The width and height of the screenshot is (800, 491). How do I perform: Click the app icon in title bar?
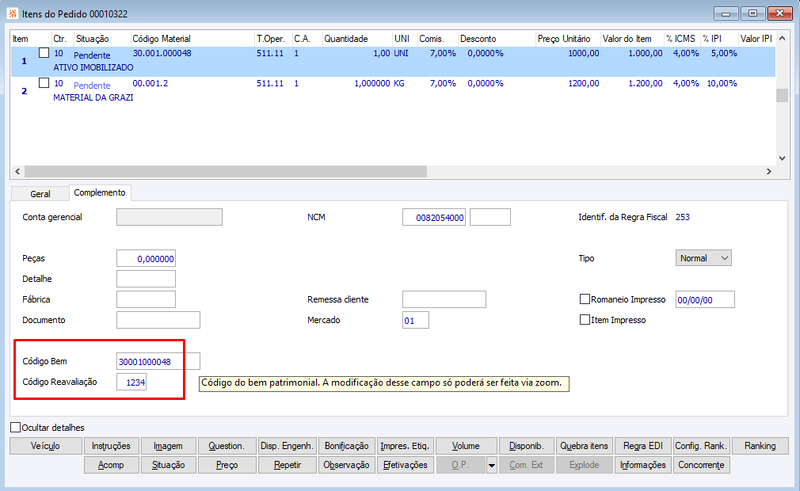(x=12, y=13)
